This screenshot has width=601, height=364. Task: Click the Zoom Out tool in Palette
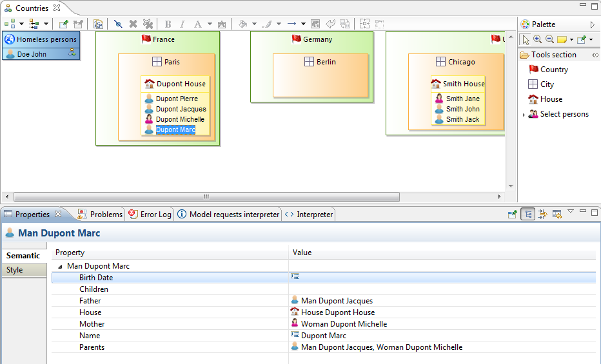549,39
